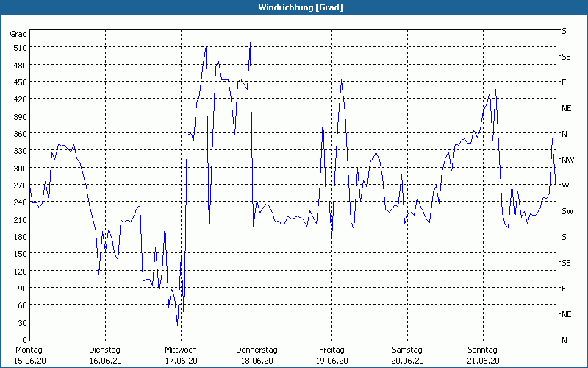Viewport: 588px width, 368px height.
Task: Click the "240" axis value
Action: point(21,202)
